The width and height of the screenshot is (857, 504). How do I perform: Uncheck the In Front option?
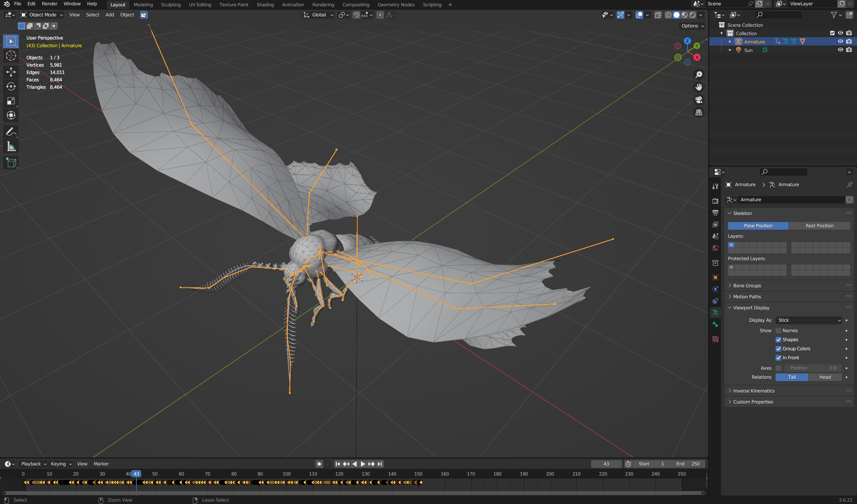pyautogui.click(x=778, y=358)
